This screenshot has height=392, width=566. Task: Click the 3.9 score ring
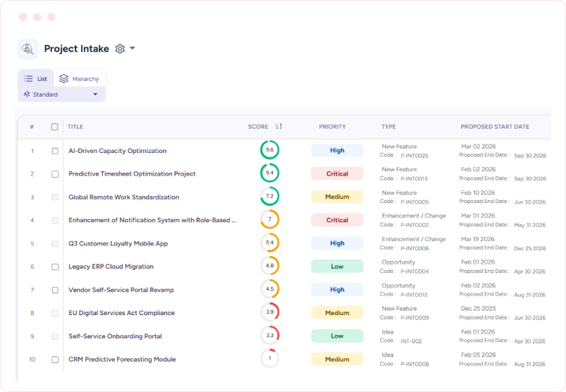(x=270, y=312)
